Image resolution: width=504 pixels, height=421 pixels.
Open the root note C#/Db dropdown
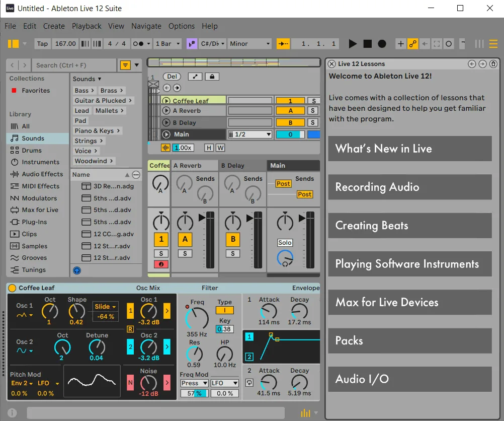212,44
